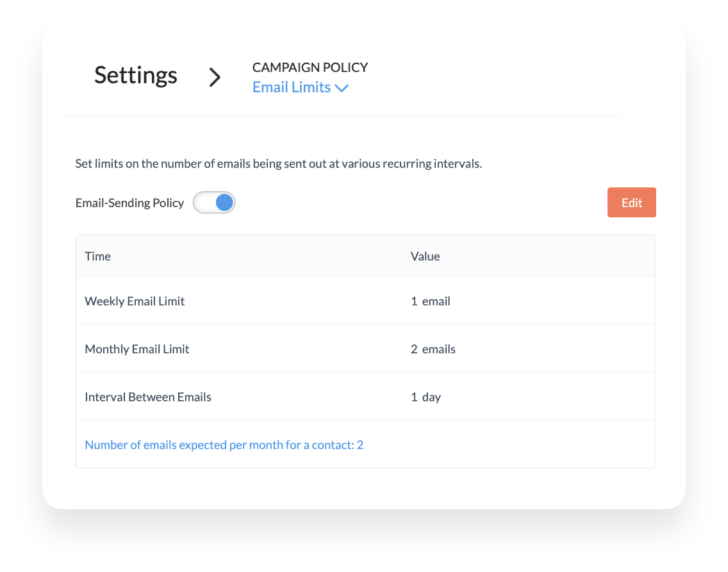728x572 pixels.
Task: Open the Email Limits dropdown label
Action: click(292, 88)
